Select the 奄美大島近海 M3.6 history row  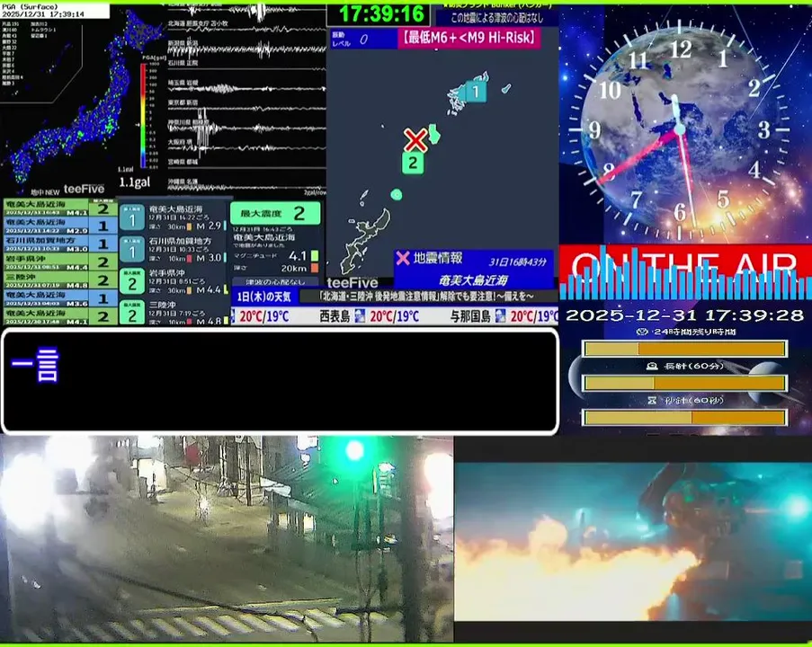[x=60, y=298]
